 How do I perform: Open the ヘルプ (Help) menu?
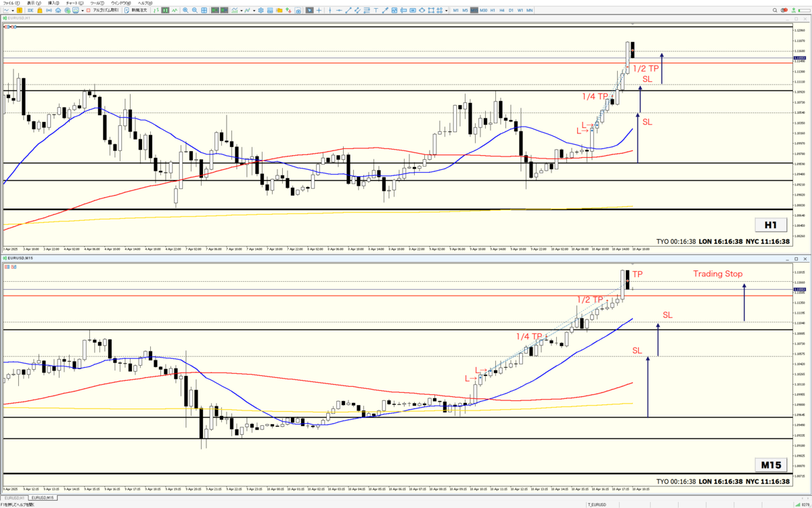[x=145, y=3]
